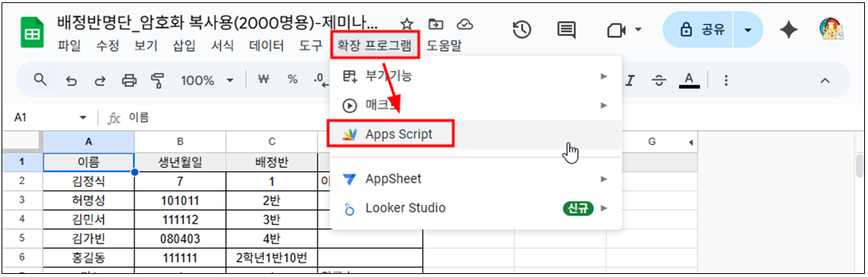Click the document title text
Viewport: 868px width, 277px height.
point(218,24)
